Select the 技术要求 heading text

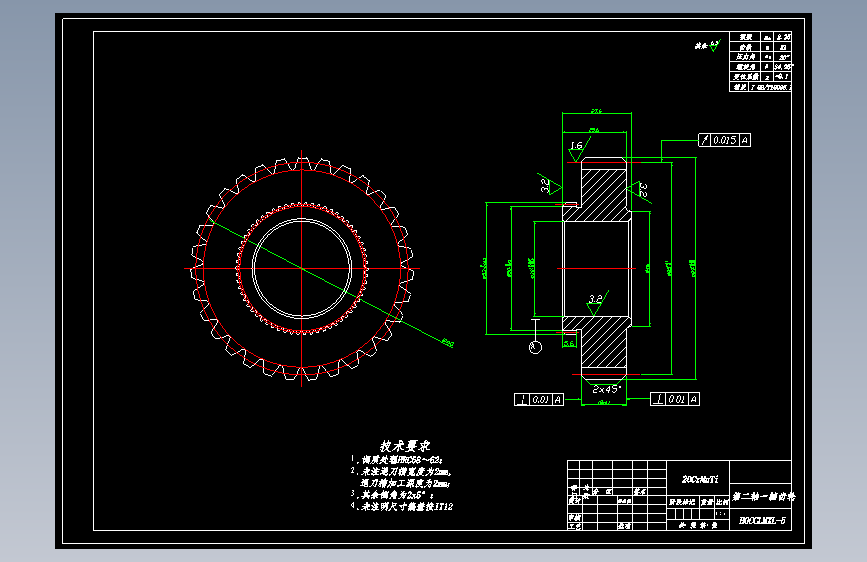click(405, 446)
